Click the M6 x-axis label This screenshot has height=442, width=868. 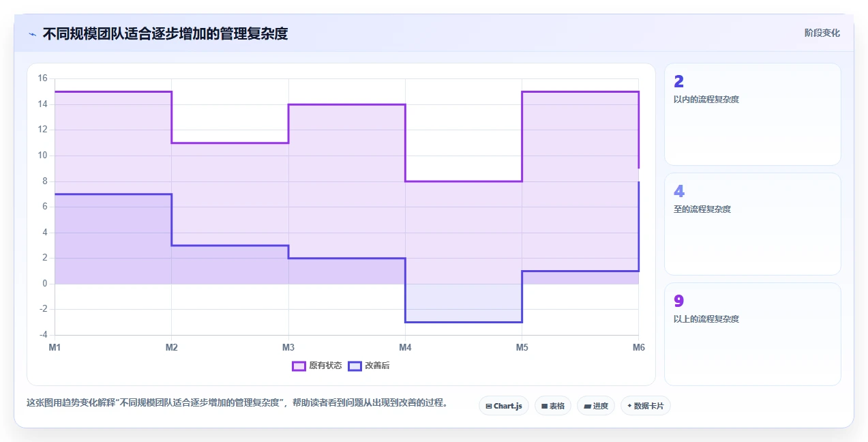point(638,347)
